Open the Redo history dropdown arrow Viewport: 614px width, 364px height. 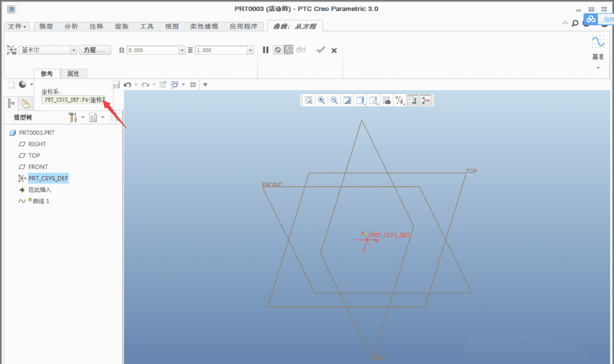(154, 85)
